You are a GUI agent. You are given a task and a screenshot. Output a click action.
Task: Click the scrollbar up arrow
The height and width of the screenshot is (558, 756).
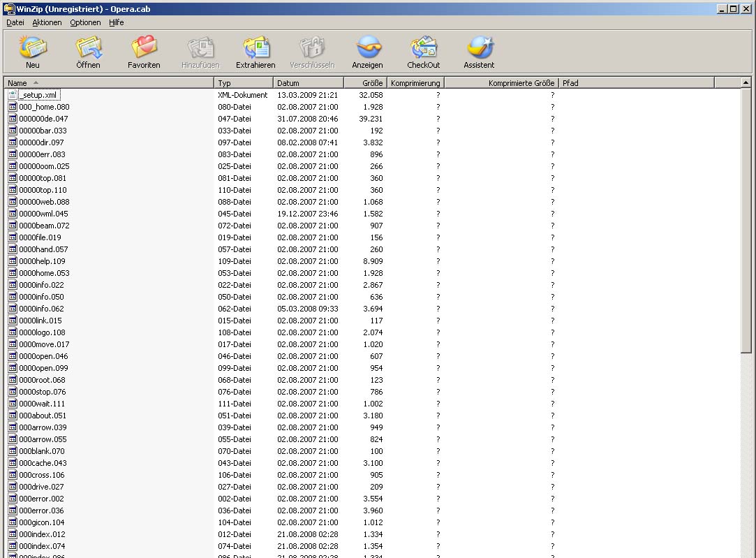click(746, 83)
